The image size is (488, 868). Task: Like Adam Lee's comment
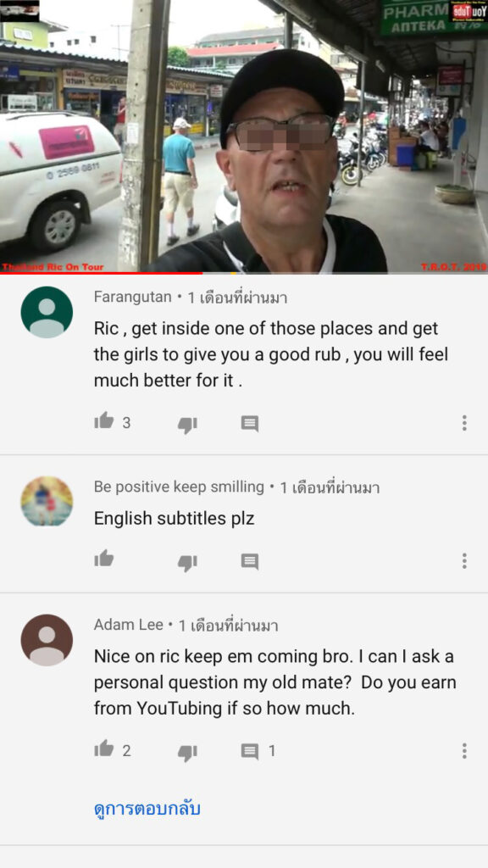pyautogui.click(x=104, y=749)
